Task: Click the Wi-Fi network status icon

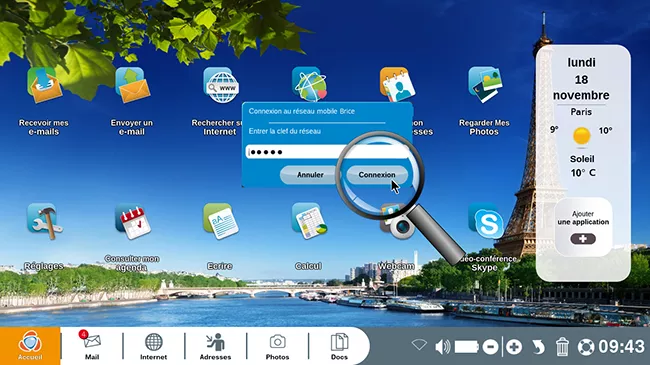Action: (x=419, y=345)
